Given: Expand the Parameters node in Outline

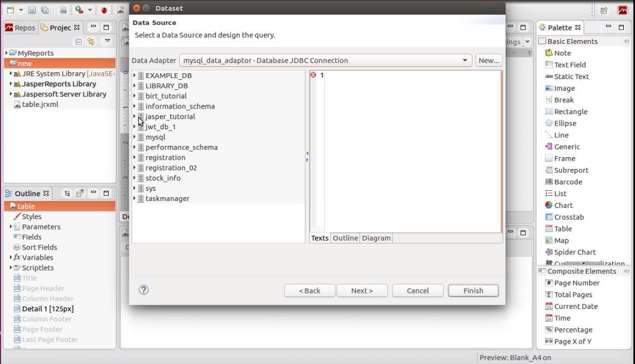Looking at the screenshot, I should tap(11, 227).
